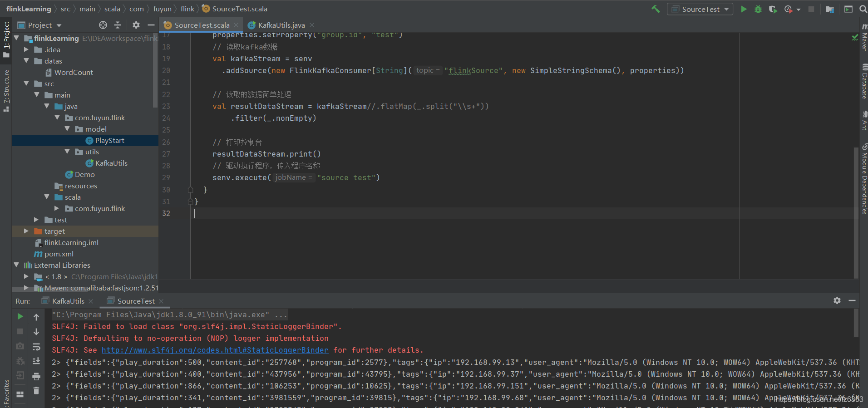Click the Run Anything toolbar icon
868x408 pixels.
click(x=848, y=9)
